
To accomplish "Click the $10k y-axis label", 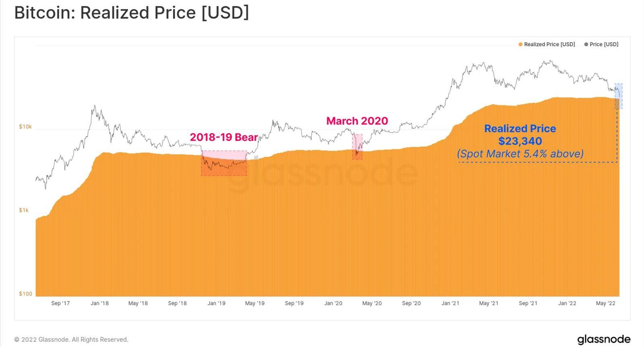I will tap(25, 127).
